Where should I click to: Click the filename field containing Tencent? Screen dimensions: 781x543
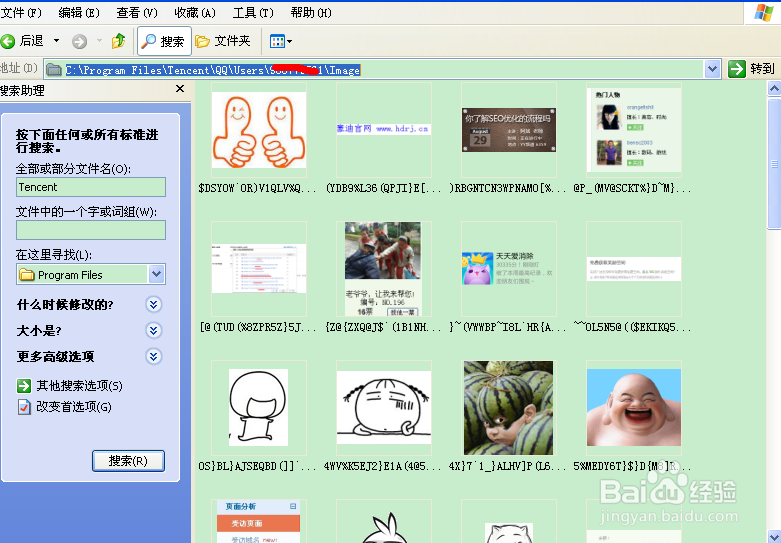(x=91, y=187)
